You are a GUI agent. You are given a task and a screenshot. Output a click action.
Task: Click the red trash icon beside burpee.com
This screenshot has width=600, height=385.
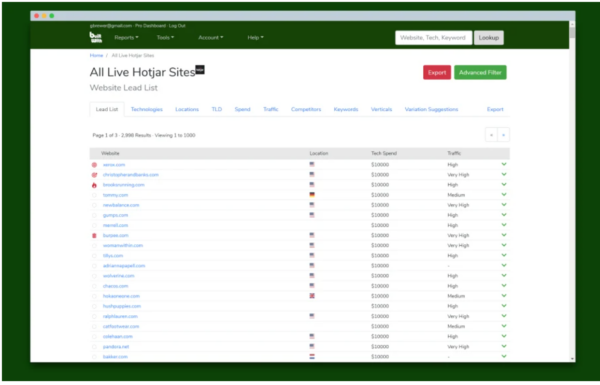pos(94,236)
